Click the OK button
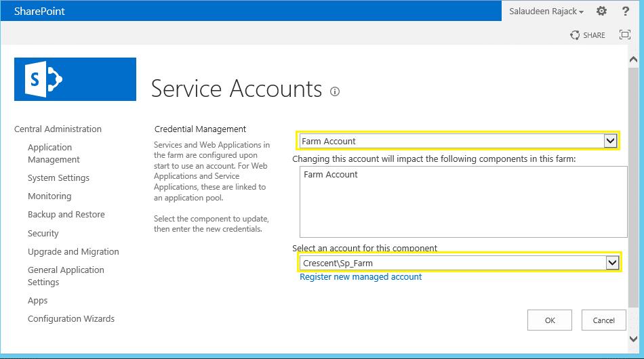This screenshot has width=644, height=359. [550, 320]
